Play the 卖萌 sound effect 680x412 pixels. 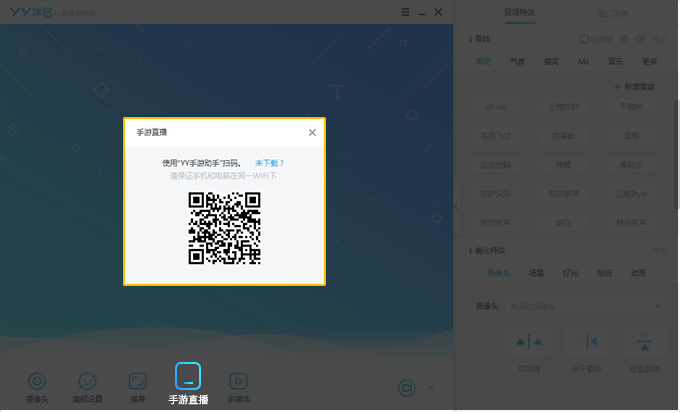(x=631, y=136)
